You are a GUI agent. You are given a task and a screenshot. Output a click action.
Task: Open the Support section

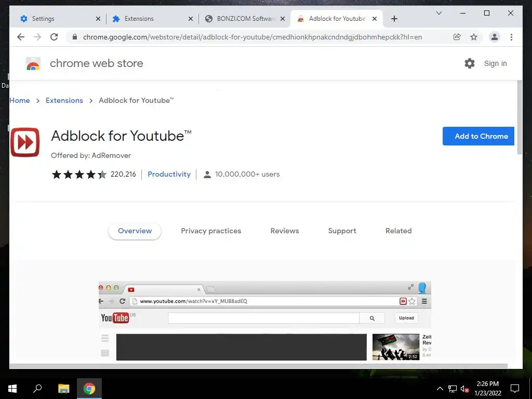tap(342, 231)
